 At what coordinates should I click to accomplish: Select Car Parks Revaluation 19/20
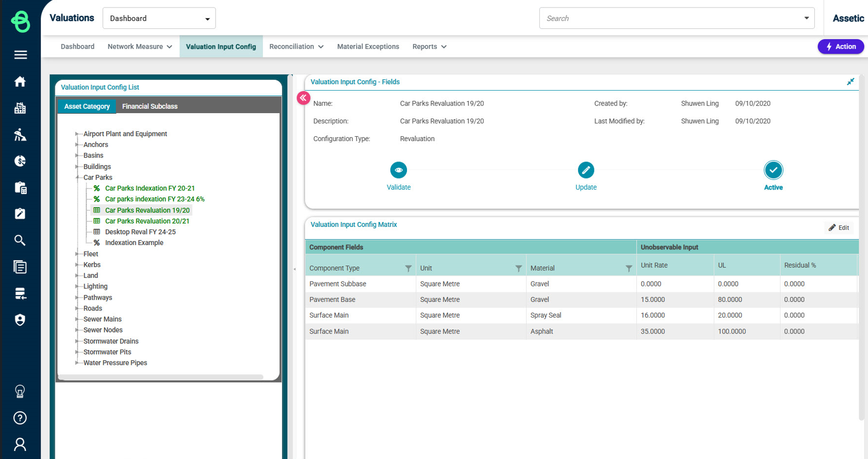pos(147,210)
